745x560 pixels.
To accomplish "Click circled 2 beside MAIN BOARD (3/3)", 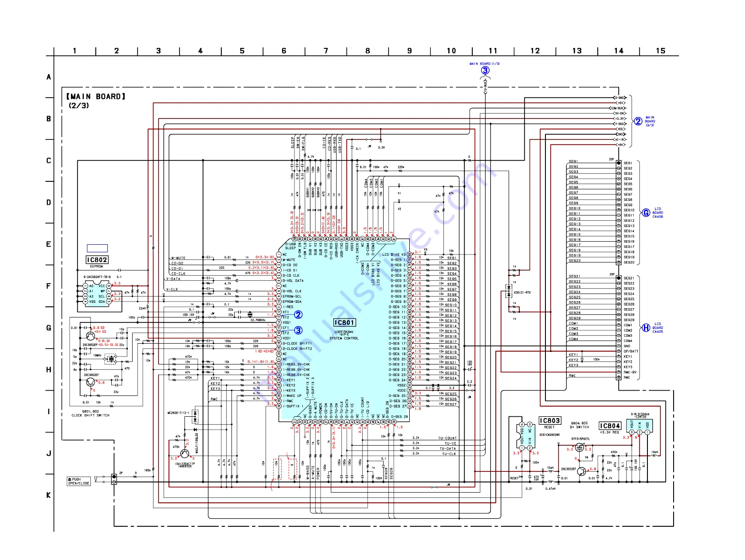I will (x=638, y=121).
